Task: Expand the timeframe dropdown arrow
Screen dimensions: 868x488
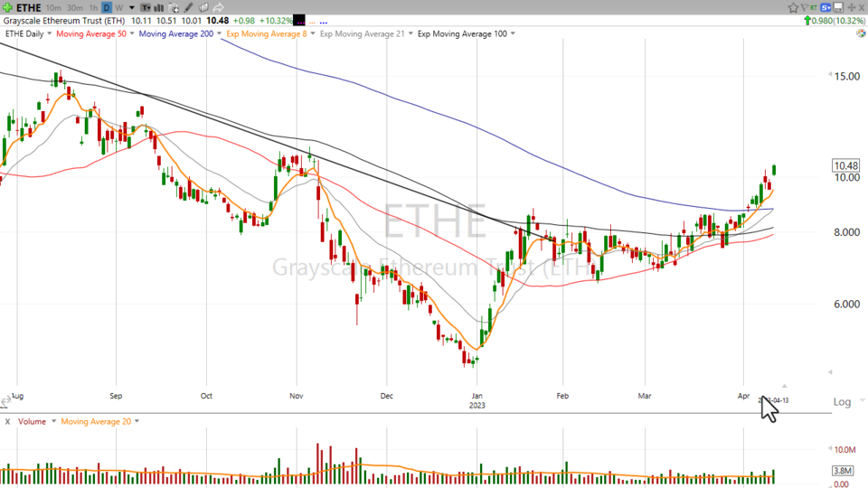Action: click(x=132, y=7)
